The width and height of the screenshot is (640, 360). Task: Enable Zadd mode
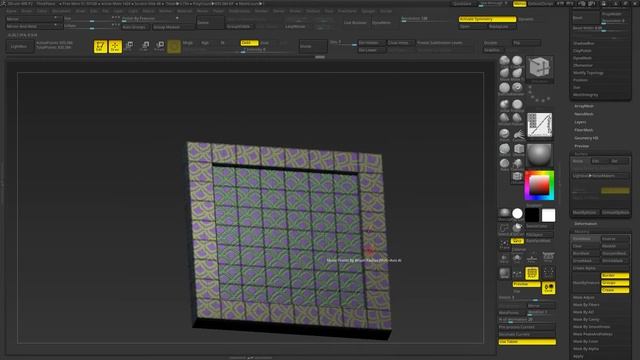click(249, 42)
